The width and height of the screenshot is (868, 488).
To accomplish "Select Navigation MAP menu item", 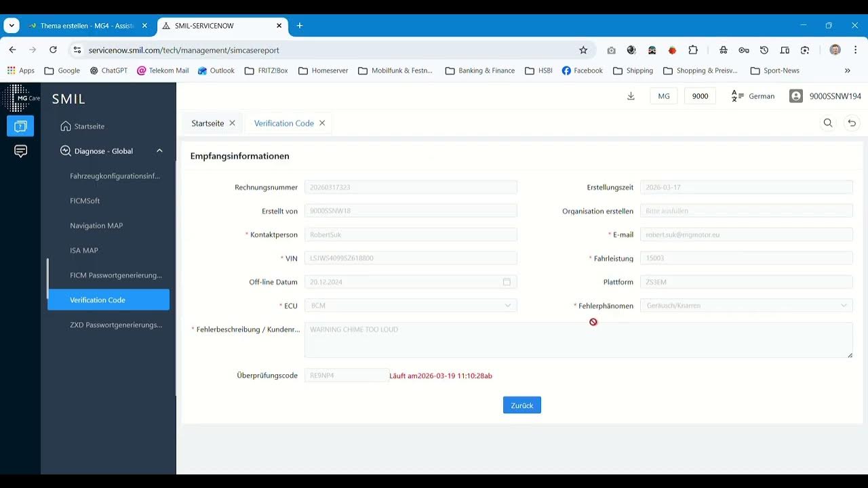I will (96, 226).
